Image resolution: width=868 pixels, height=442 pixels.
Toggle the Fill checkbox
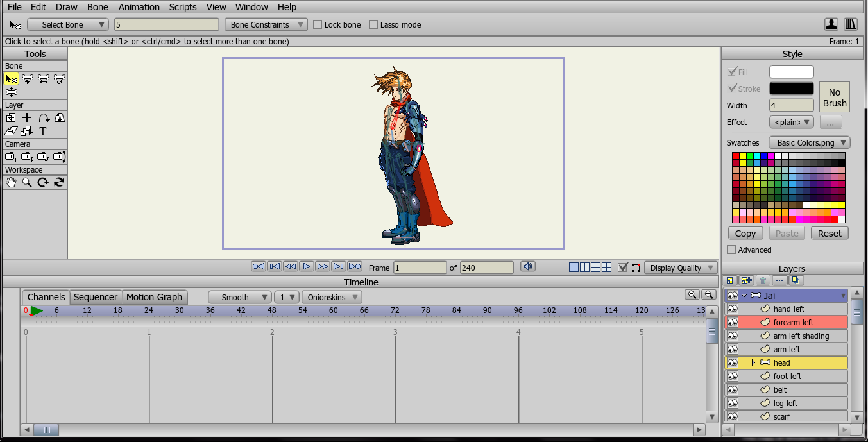(x=732, y=72)
